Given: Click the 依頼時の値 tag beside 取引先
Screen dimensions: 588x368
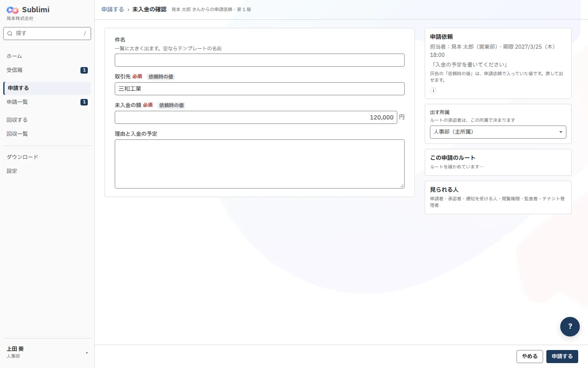Looking at the screenshot, I should click(x=161, y=77).
